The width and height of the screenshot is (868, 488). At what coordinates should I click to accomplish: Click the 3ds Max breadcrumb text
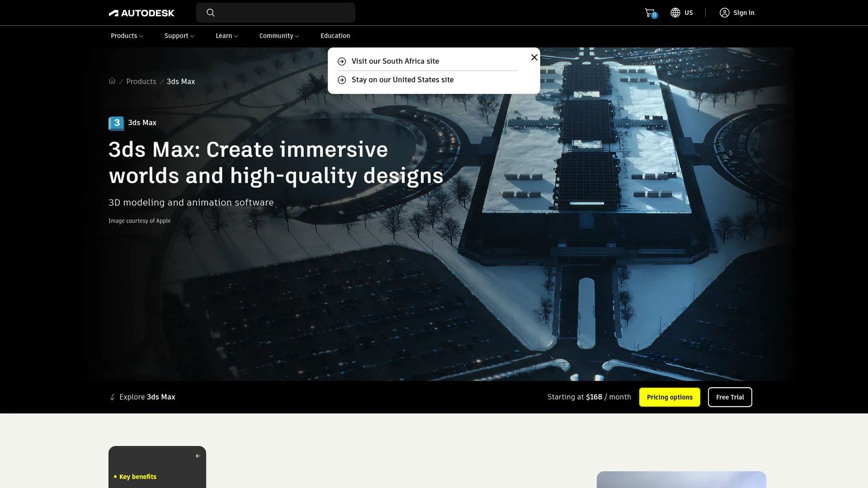pos(181,81)
